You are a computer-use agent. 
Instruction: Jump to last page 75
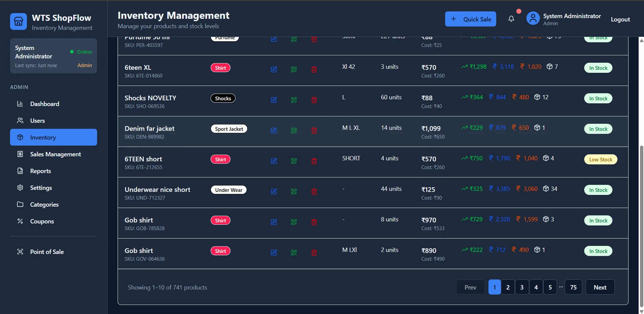coord(573,287)
